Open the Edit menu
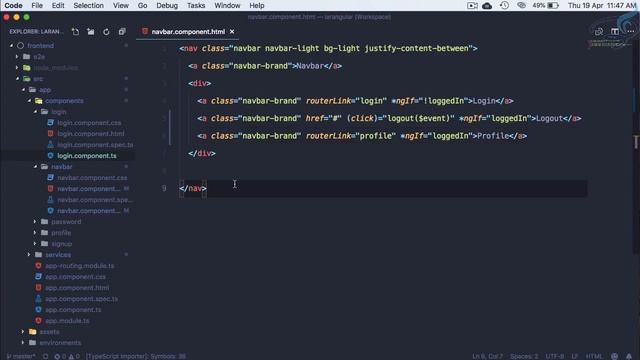 58,5
